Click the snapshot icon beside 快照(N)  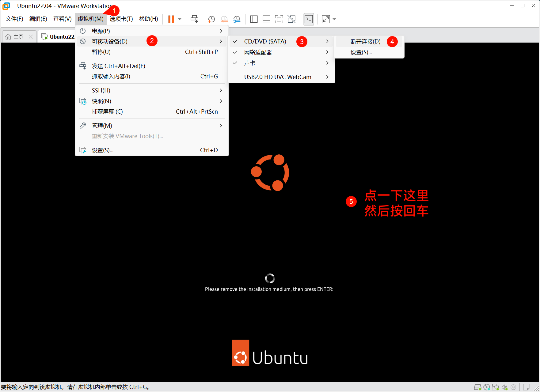[83, 101]
